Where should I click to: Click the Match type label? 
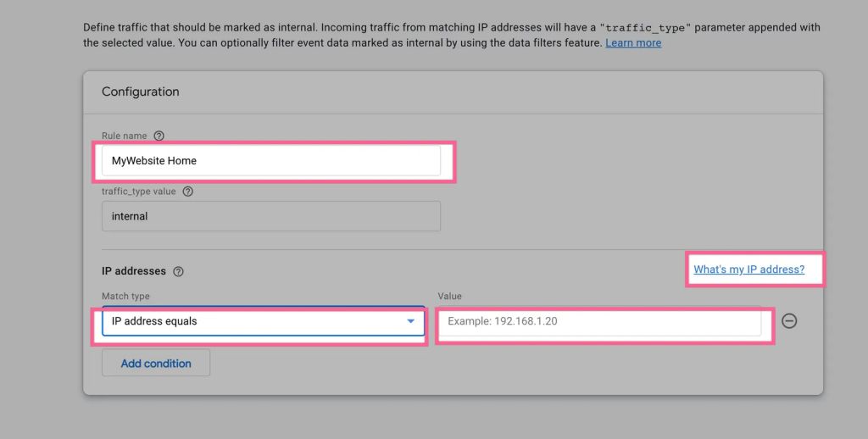click(125, 296)
